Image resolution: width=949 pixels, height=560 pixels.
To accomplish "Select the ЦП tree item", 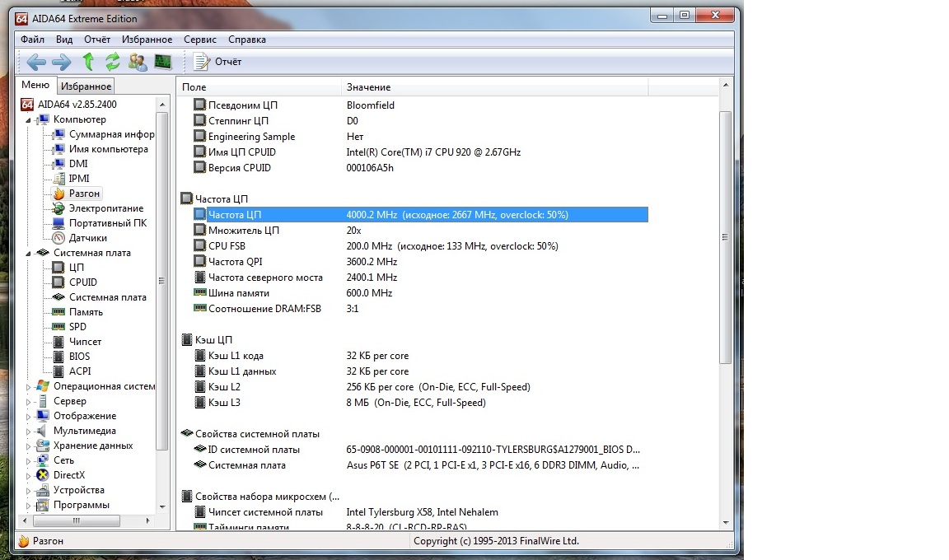I will pos(68,268).
